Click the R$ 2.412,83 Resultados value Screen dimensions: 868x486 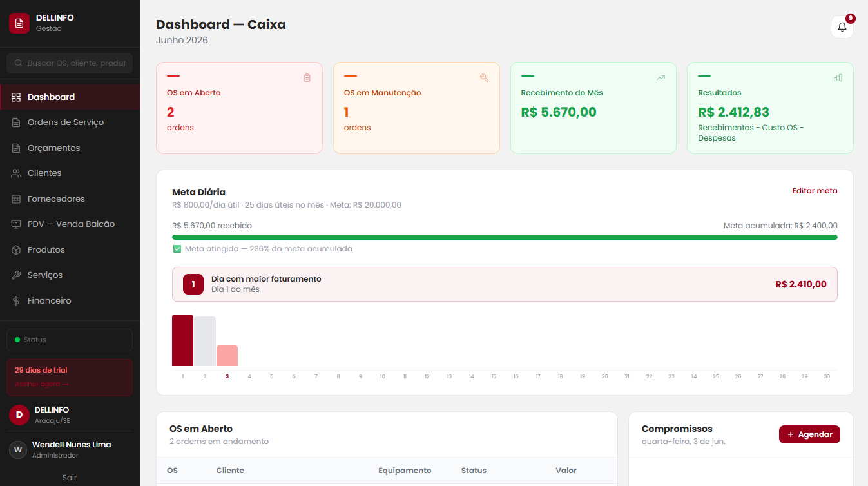[733, 112]
